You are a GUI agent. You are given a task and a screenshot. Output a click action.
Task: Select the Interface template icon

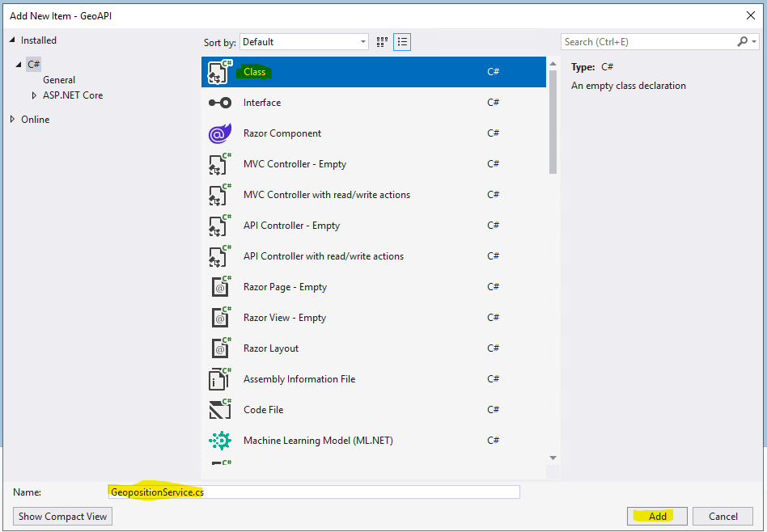click(219, 103)
